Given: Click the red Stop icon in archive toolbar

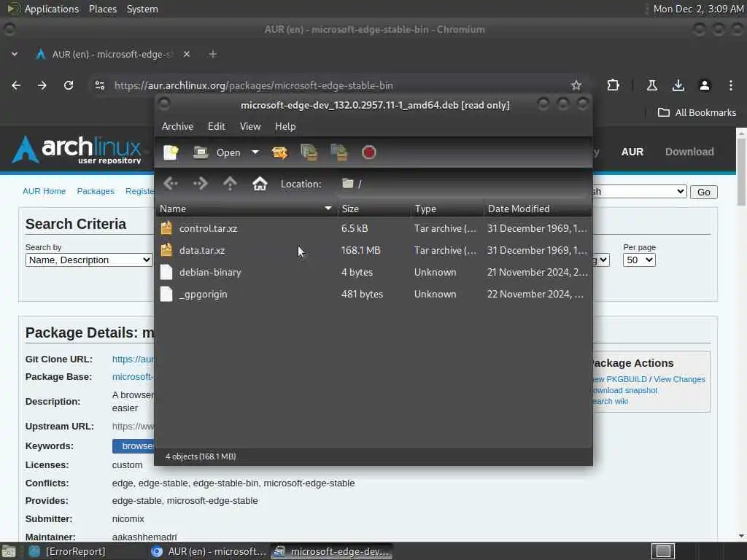Looking at the screenshot, I should click(368, 152).
